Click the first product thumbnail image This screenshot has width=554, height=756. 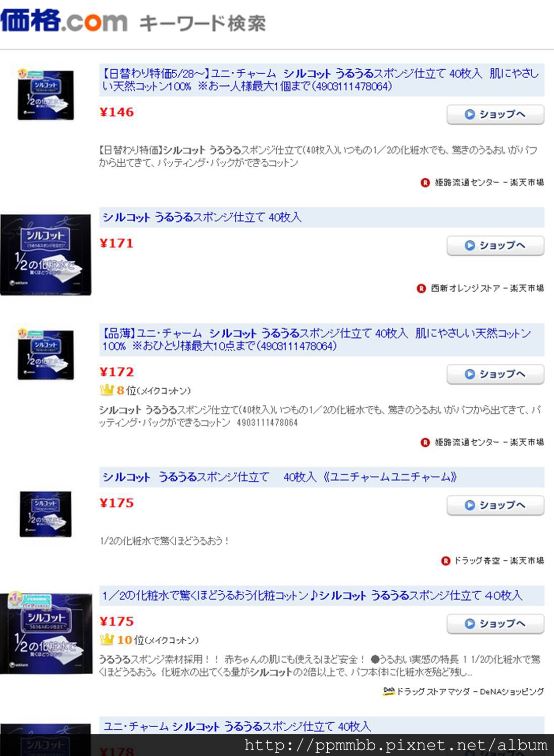[45, 94]
